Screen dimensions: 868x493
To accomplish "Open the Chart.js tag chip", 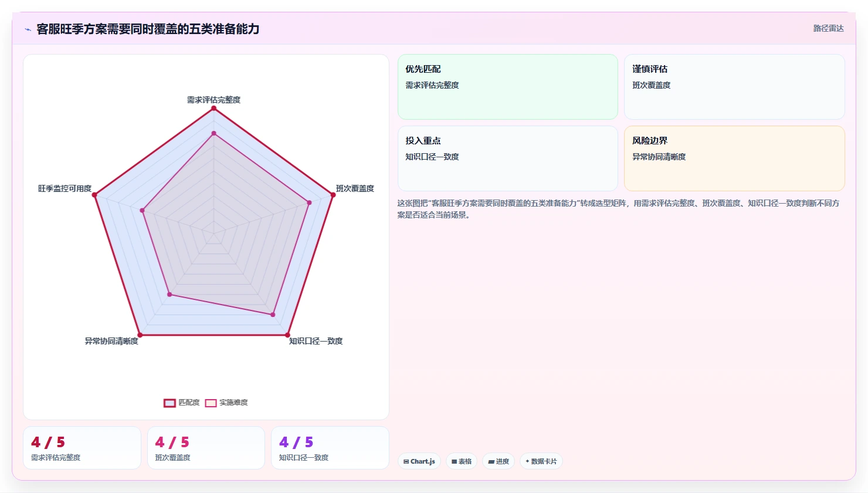I will click(419, 461).
